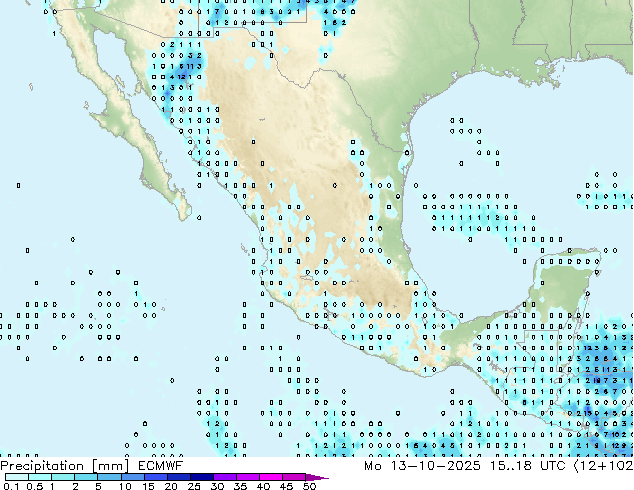Click the 'ECMWF' model label

click(x=161, y=466)
